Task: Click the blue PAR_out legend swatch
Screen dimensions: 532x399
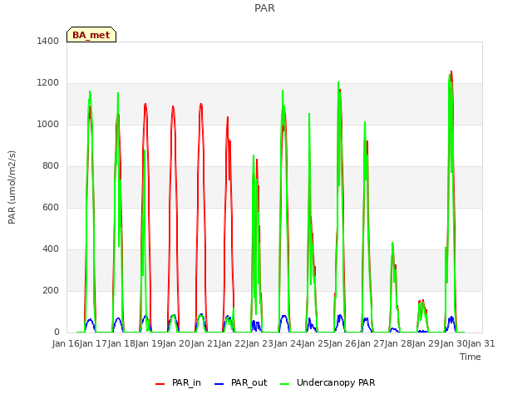Action: [x=219, y=384]
